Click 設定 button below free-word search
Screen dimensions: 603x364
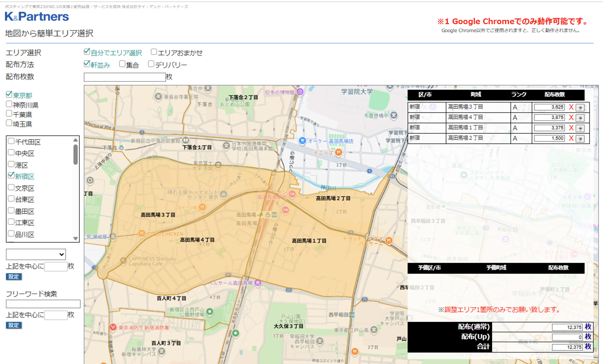click(x=14, y=325)
